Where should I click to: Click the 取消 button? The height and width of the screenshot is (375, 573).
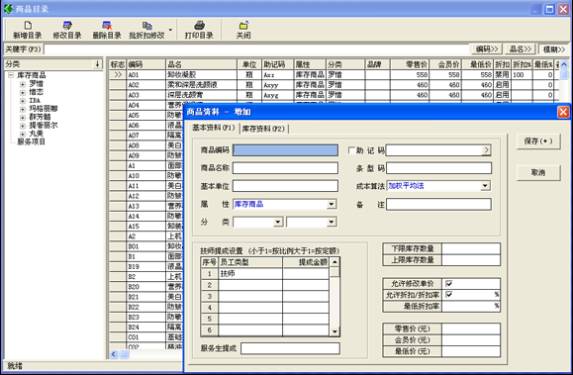click(538, 173)
